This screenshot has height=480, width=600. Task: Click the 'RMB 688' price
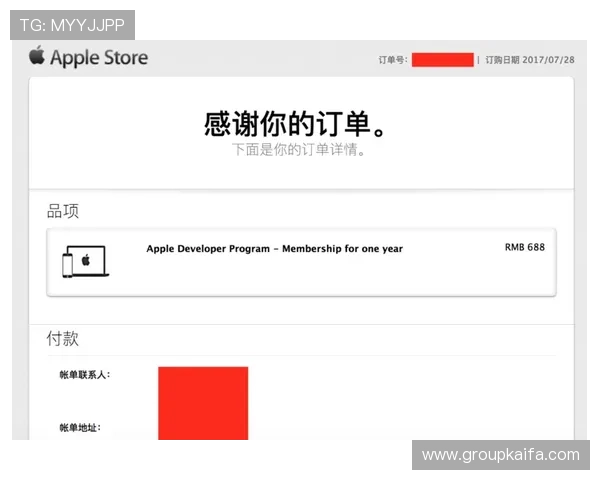525,247
